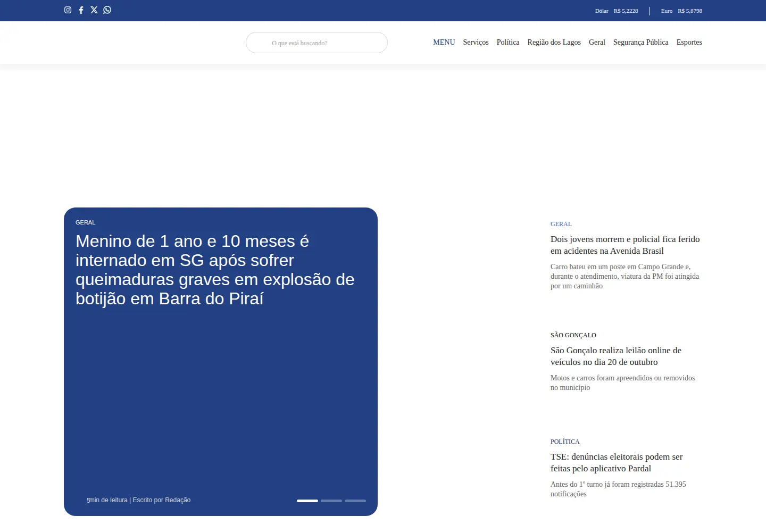766x532 pixels.
Task: Go to Segurança Pública section
Action: (x=640, y=42)
